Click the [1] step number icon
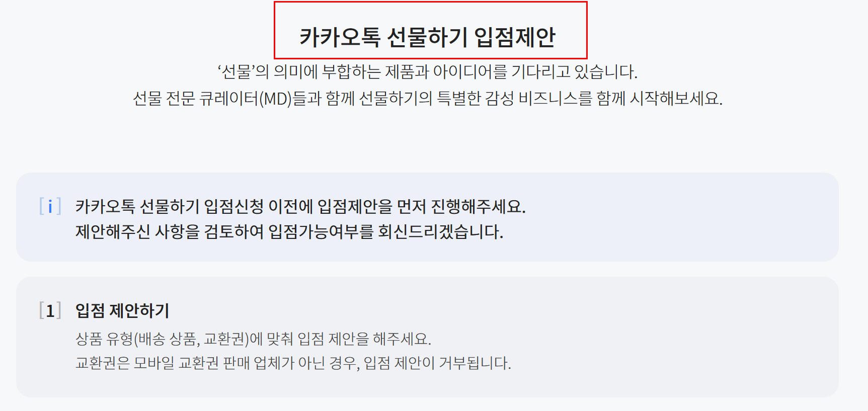This screenshot has width=868, height=411. point(50,311)
